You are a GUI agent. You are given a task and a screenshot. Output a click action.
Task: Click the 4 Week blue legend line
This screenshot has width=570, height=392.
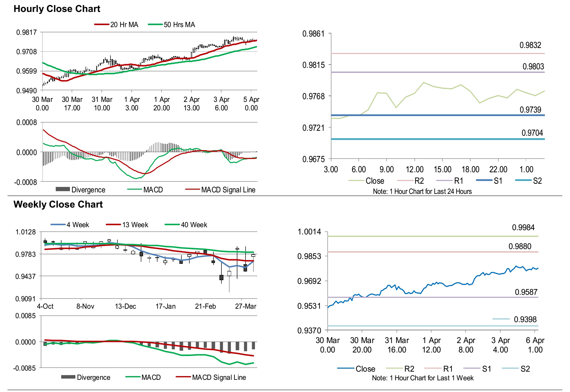point(58,224)
